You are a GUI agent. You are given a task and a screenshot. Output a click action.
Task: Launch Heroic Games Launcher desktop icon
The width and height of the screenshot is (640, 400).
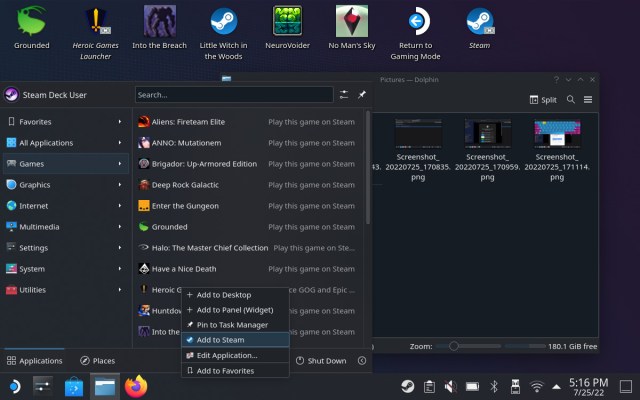coord(96,20)
